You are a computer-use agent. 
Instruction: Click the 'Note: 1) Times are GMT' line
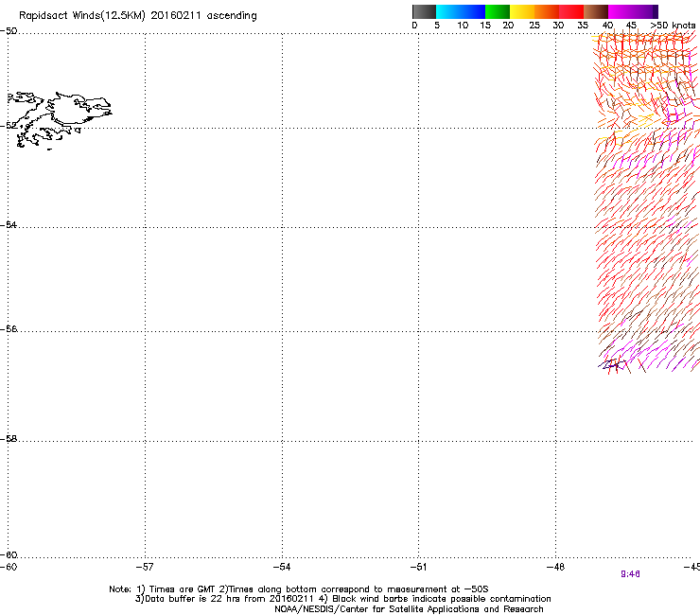299,589
